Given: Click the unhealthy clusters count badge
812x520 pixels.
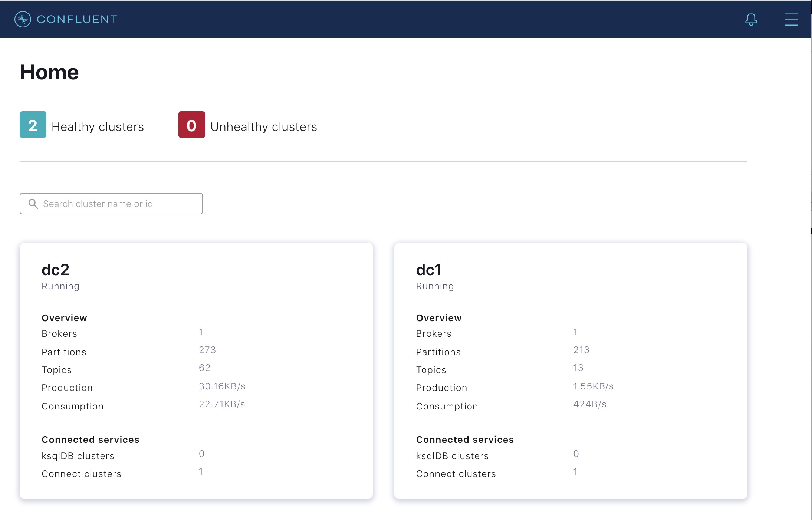Looking at the screenshot, I should [191, 125].
